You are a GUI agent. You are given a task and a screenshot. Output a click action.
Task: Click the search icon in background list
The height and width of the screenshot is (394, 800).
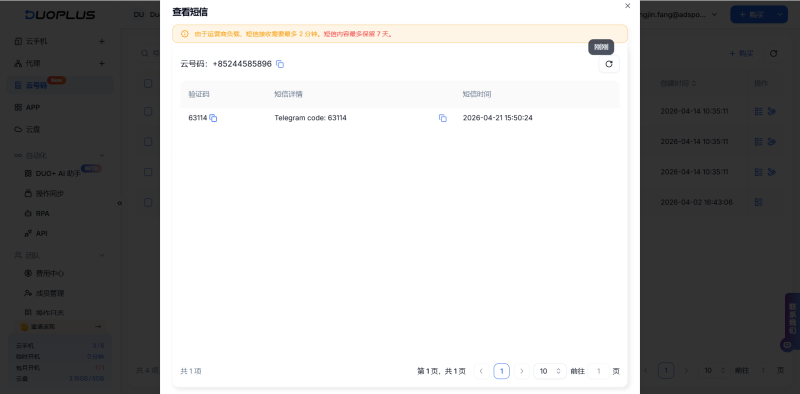[x=145, y=53]
